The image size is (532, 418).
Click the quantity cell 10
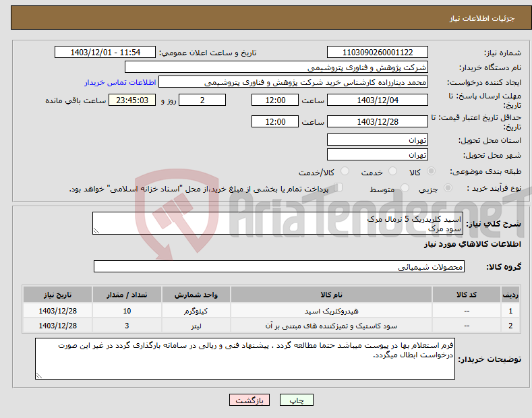click(x=127, y=311)
